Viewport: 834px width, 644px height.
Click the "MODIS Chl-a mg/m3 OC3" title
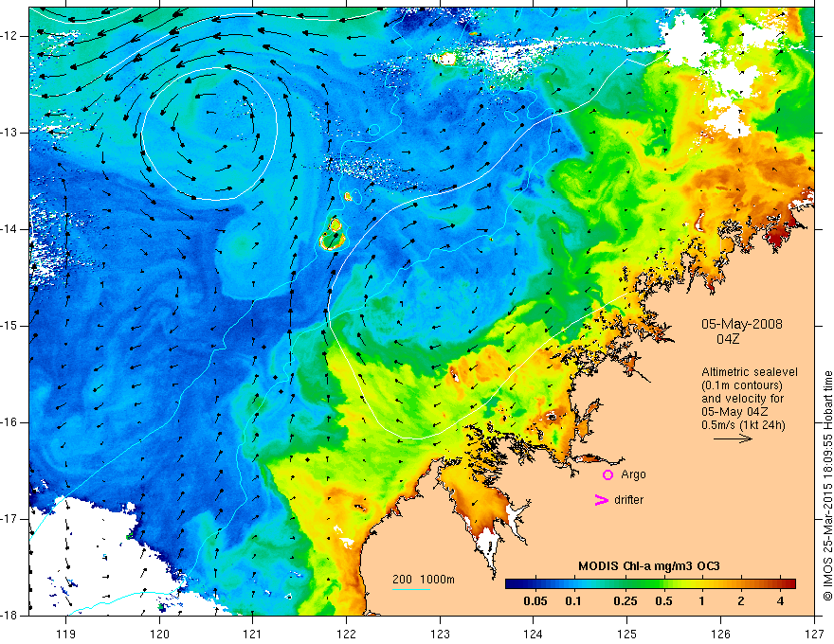point(649,566)
